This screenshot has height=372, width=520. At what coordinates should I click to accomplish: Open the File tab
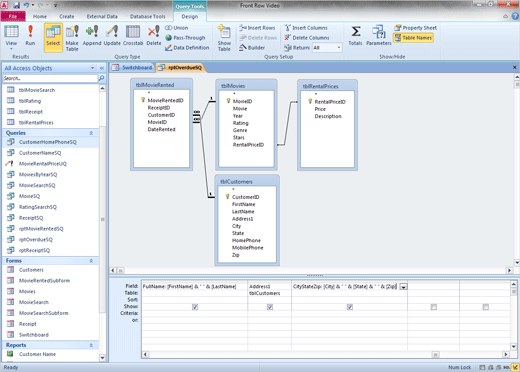pos(13,16)
